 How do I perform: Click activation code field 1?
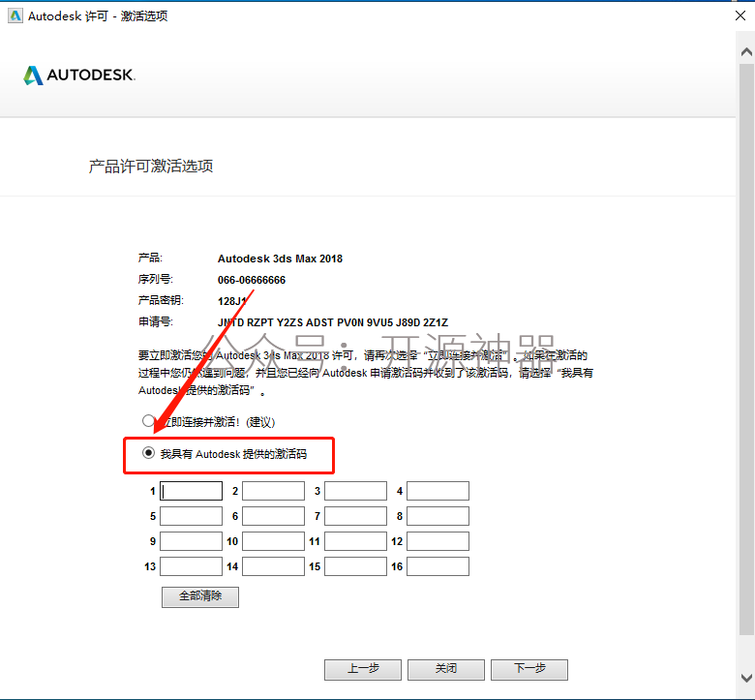click(191, 491)
